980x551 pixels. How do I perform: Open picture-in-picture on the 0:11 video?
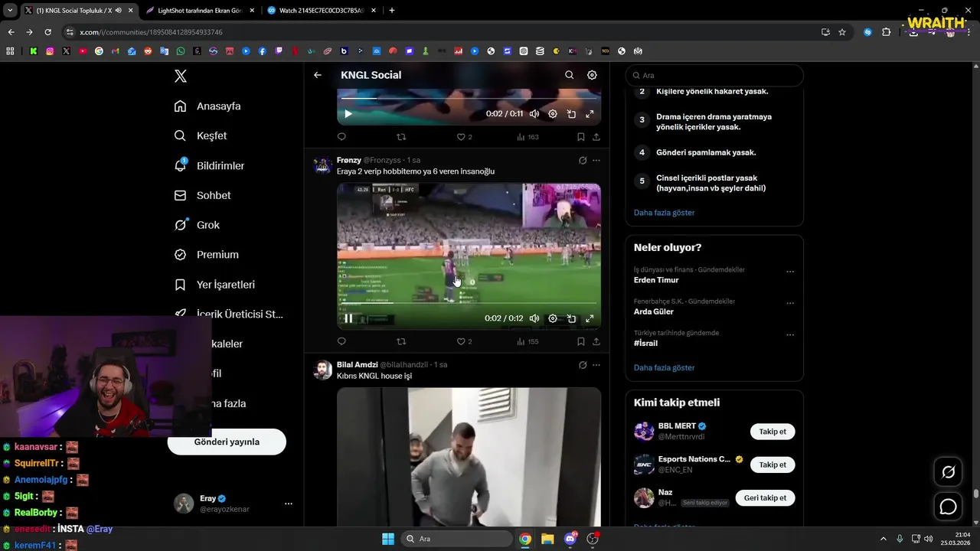click(571, 114)
